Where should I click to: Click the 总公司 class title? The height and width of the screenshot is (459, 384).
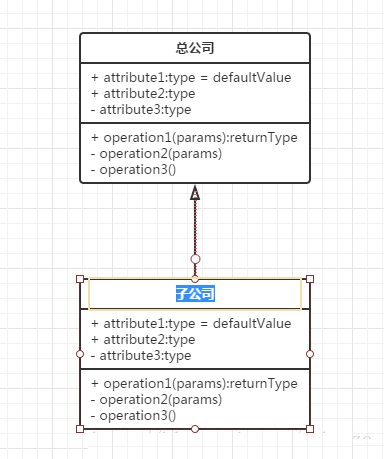tap(195, 48)
